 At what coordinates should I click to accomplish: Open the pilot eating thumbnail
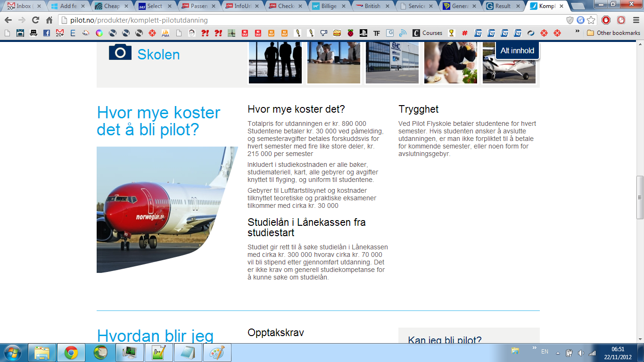coord(451,62)
